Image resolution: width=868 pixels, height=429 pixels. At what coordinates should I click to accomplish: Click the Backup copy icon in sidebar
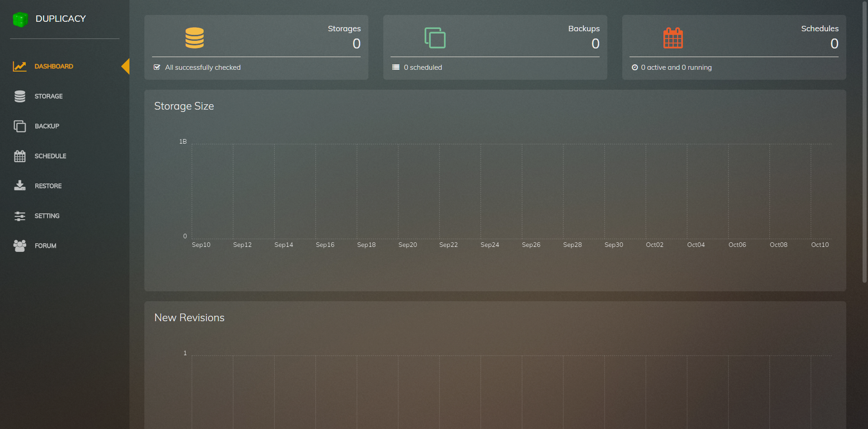(19, 126)
